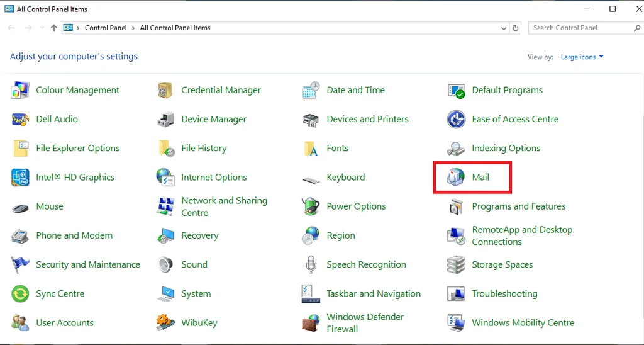The image size is (644, 345).
Task: Click the Indexing Options magnifier icon
Action: [456, 149]
